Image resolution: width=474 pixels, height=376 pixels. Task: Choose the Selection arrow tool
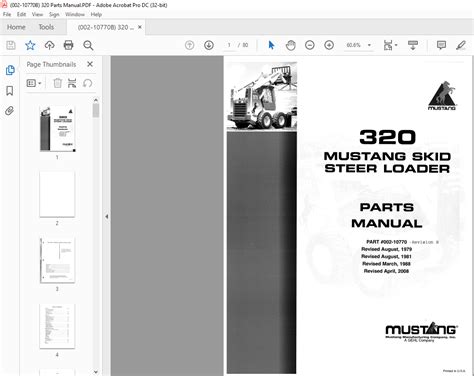pyautogui.click(x=271, y=45)
